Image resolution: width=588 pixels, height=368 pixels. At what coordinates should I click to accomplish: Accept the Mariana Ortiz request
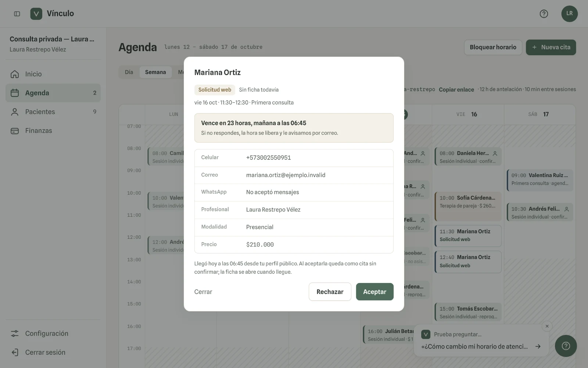tap(374, 292)
